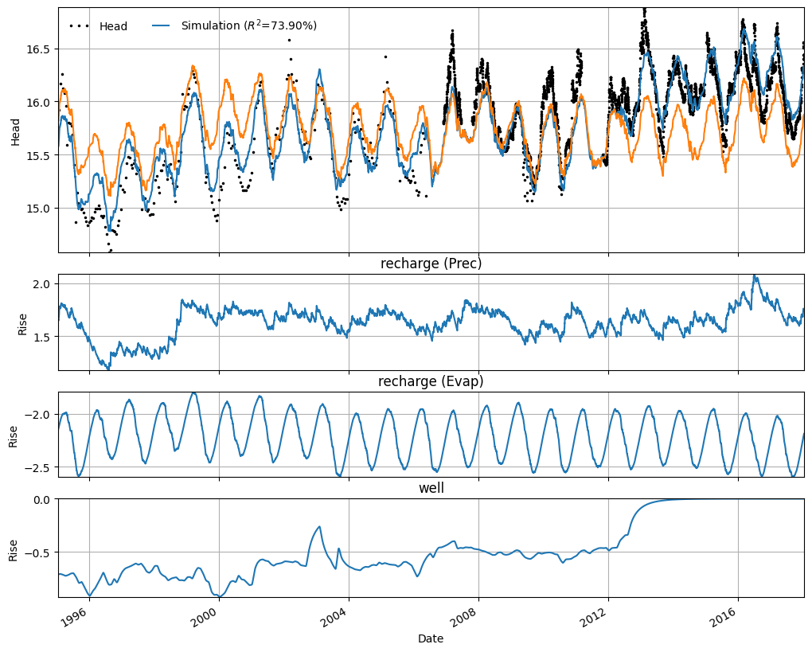Click the 'Rise' label of Prec subplot
812x652 pixels.
tap(22, 324)
